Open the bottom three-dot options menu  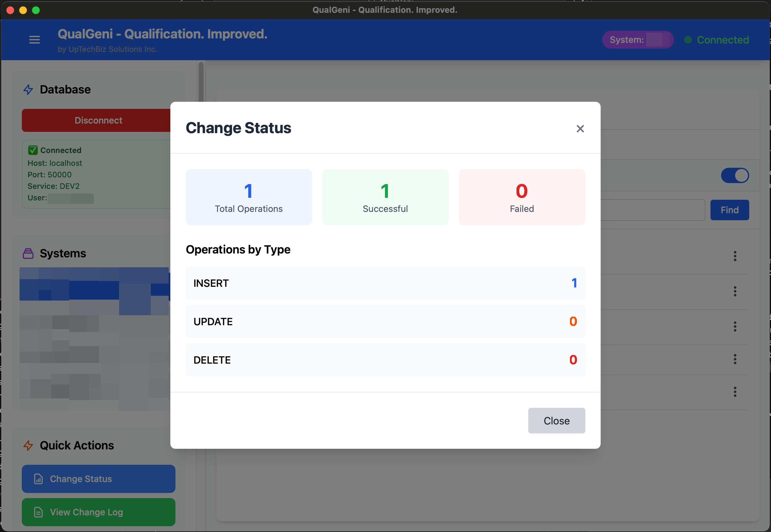[735, 392]
